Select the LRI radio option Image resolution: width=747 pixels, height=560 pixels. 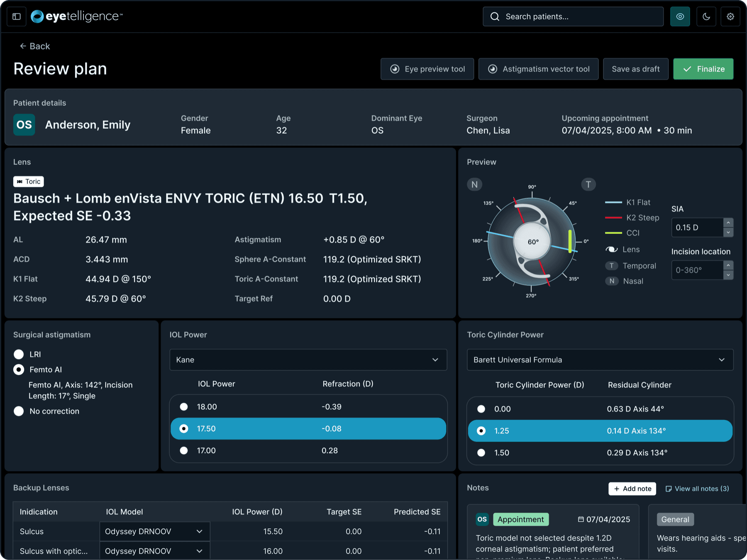[x=19, y=354]
